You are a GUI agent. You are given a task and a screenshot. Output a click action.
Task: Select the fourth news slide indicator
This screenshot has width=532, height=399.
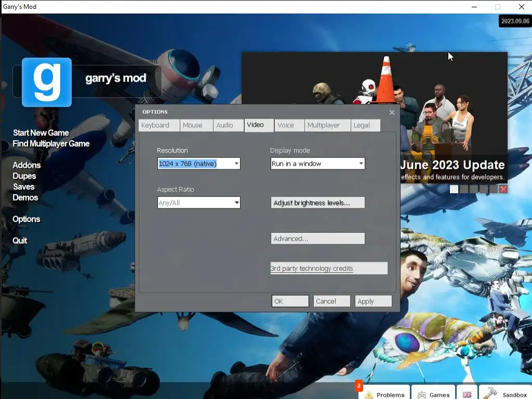click(x=484, y=189)
